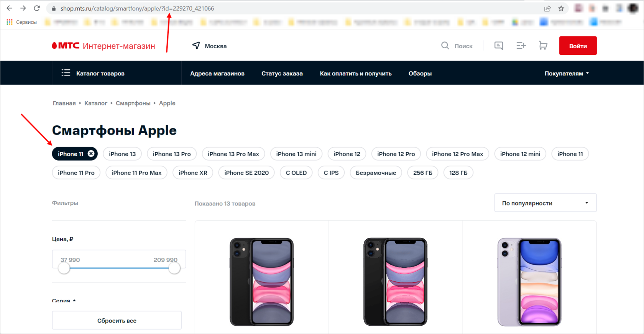The image size is (644, 334).
Task: Toggle the iPhone 13 Pro Max chip
Action: coord(233,154)
